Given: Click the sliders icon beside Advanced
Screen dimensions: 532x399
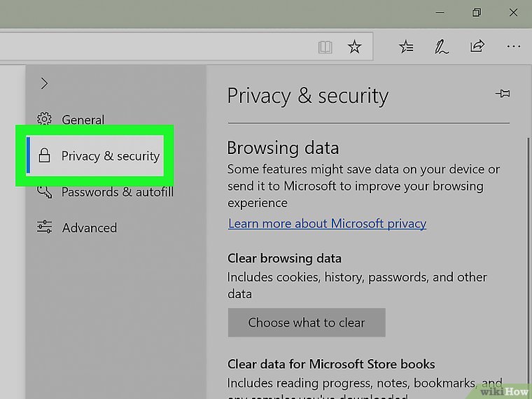Looking at the screenshot, I should (45, 227).
